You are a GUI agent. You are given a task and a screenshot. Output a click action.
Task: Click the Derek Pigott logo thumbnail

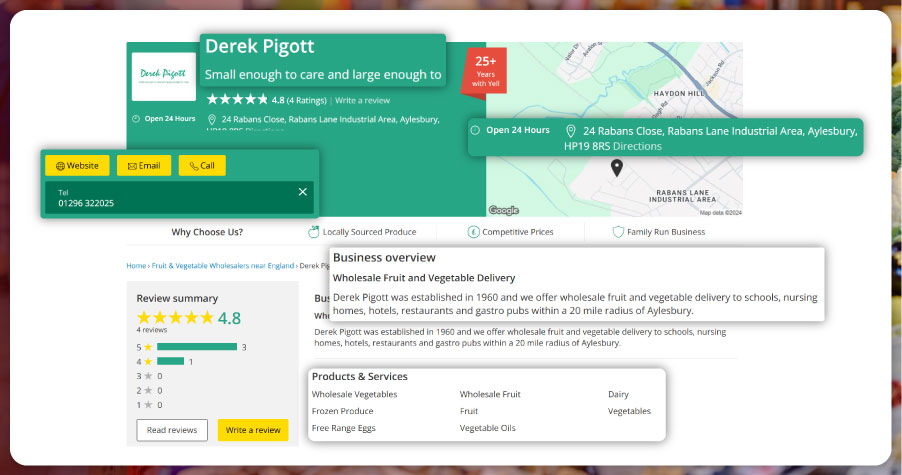pyautogui.click(x=163, y=76)
